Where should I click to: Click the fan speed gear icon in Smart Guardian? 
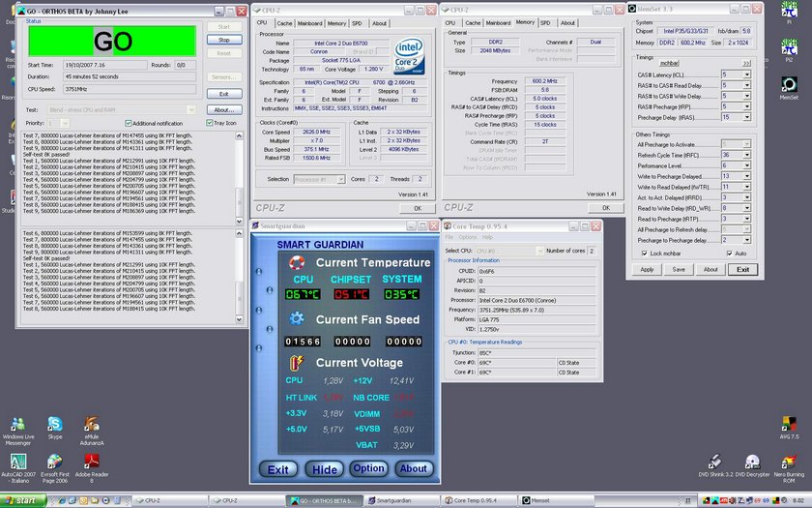tap(297, 318)
